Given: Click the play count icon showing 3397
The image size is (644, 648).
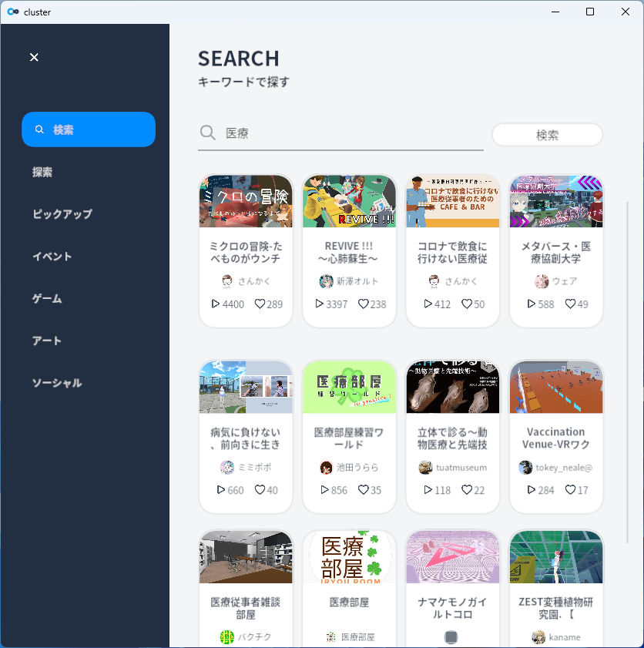Looking at the screenshot, I should [319, 304].
